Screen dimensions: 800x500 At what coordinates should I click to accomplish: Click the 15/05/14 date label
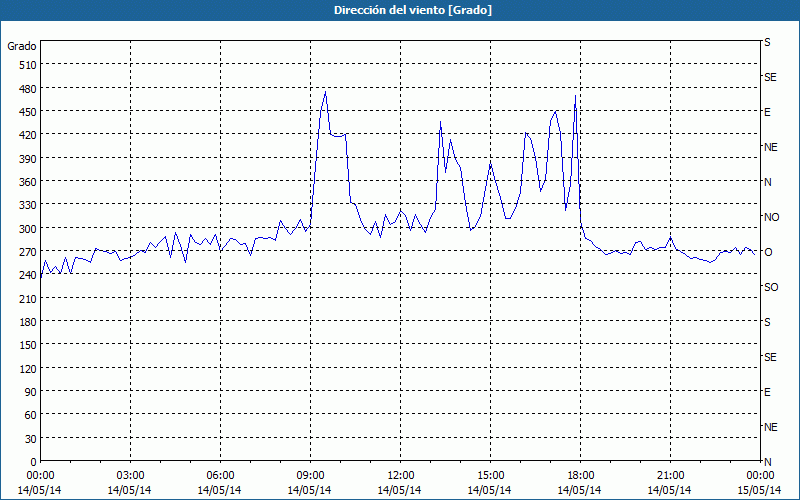tap(760, 490)
